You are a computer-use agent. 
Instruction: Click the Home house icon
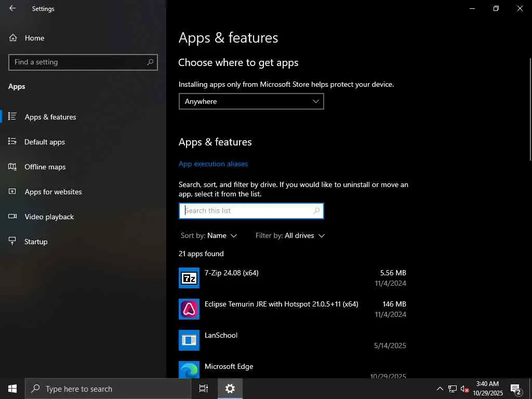pyautogui.click(x=13, y=37)
